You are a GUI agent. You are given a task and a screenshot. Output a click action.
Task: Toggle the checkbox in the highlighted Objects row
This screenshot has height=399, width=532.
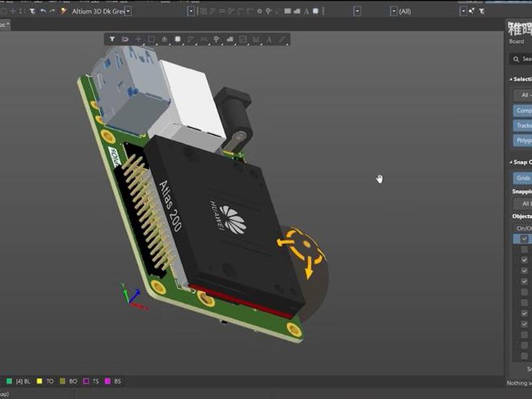click(x=524, y=239)
